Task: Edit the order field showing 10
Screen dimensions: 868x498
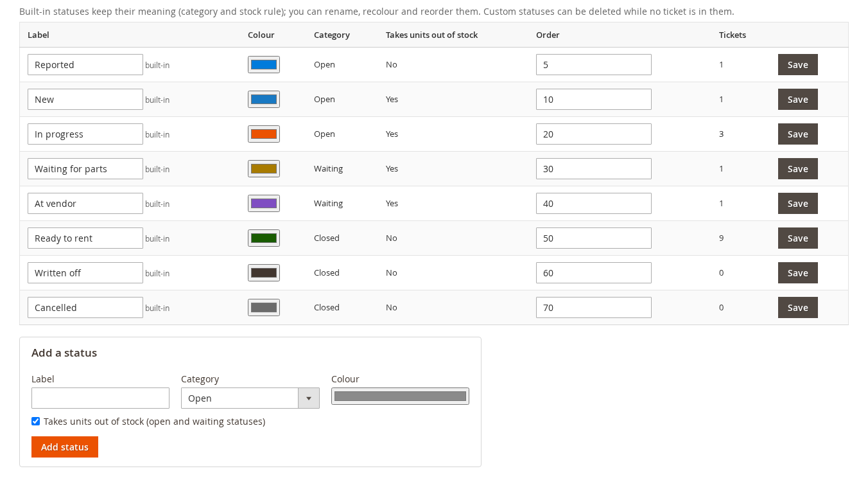Action: click(x=594, y=100)
